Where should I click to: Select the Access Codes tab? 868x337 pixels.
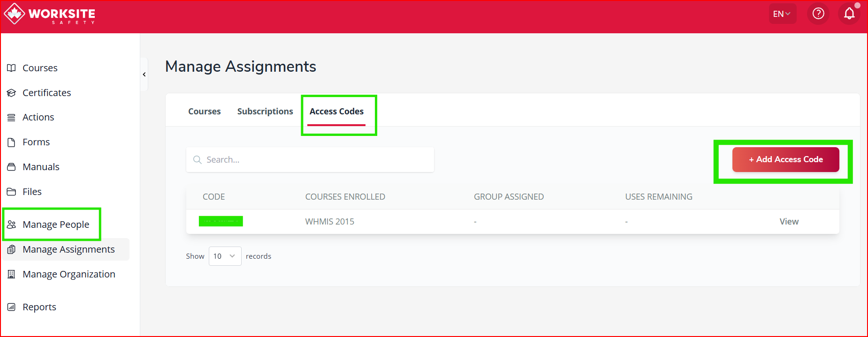pyautogui.click(x=336, y=112)
